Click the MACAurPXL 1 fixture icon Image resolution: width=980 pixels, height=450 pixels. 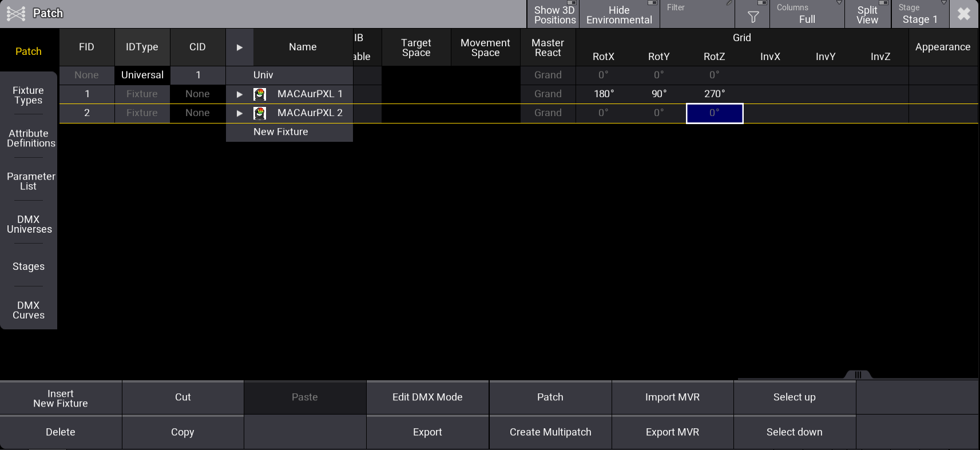(x=260, y=94)
